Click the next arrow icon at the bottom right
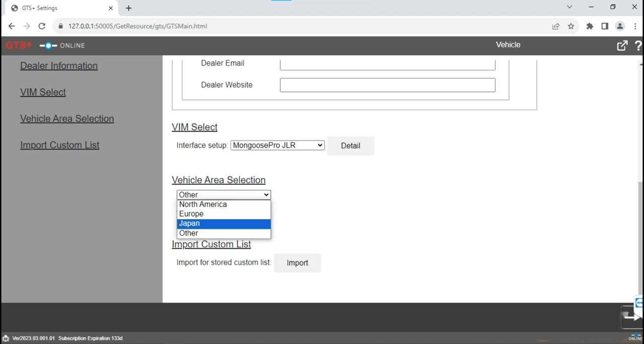Viewport: 644px width, 344px height. (632, 317)
